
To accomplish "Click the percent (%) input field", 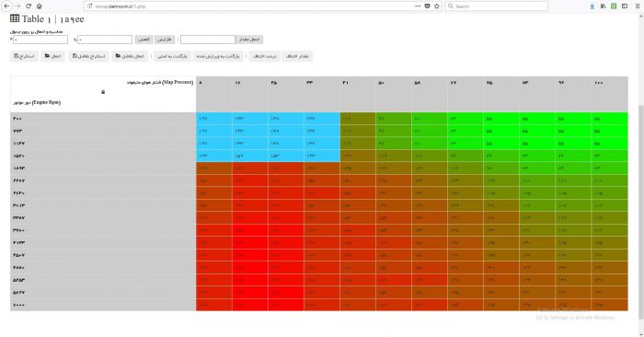I will tap(105, 40).
